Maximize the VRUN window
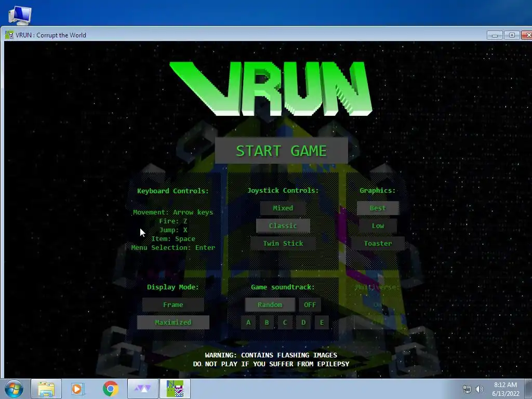This screenshot has width=532, height=399. 512,35
